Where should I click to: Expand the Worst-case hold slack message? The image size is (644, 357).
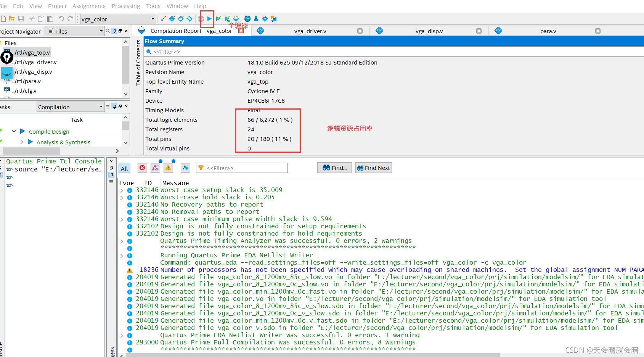pyautogui.click(x=122, y=197)
